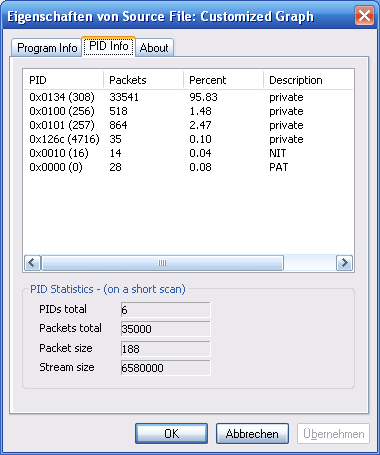The width and height of the screenshot is (380, 455).
Task: Click the packets value 14
Action: (x=115, y=153)
